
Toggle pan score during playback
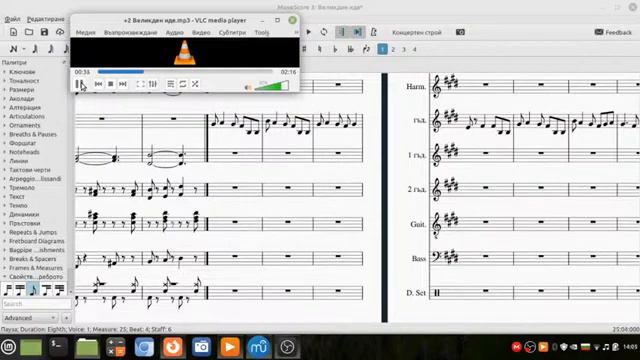358,32
